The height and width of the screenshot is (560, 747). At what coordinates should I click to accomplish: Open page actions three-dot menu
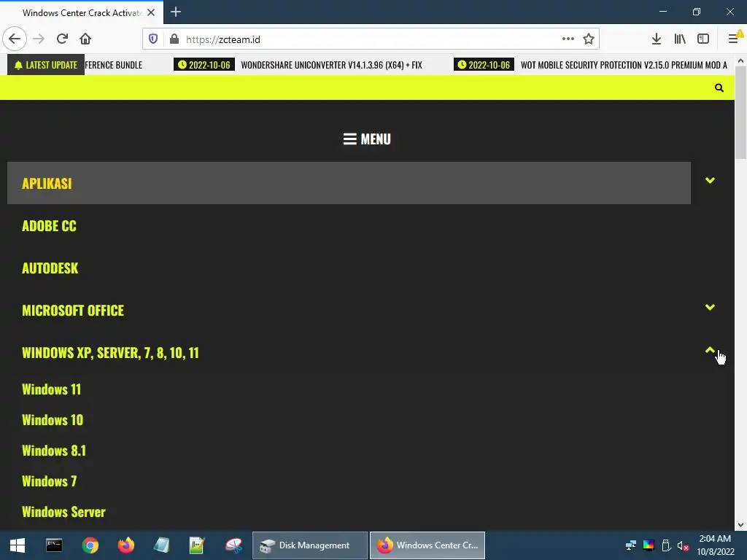point(568,39)
